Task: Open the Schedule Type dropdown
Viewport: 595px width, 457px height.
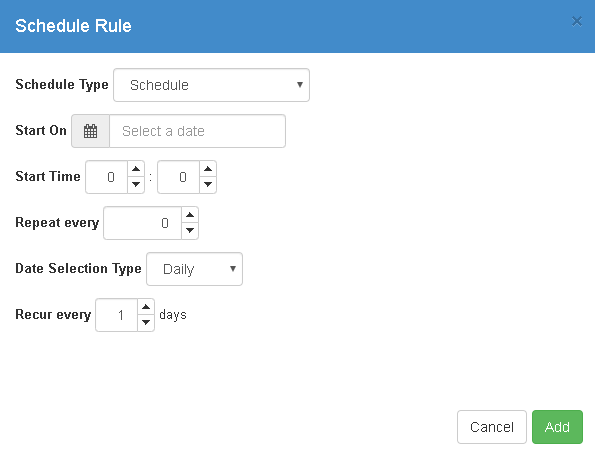Action: click(x=211, y=85)
